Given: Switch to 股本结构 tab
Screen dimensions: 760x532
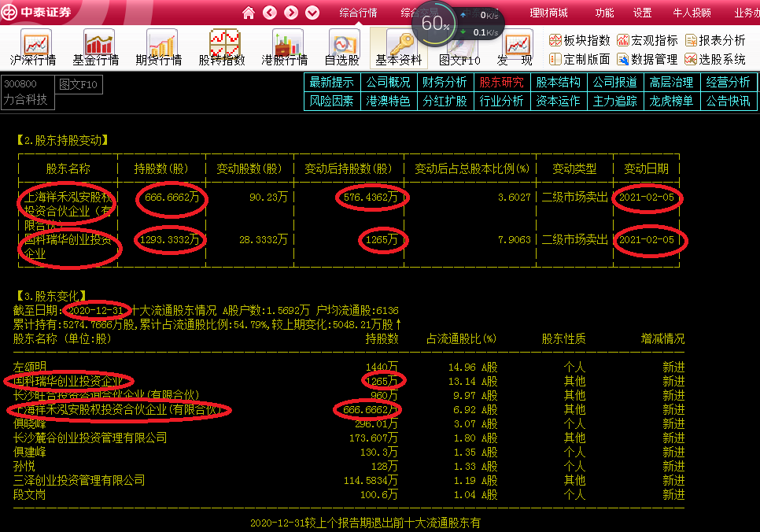Looking at the screenshot, I should [559, 82].
